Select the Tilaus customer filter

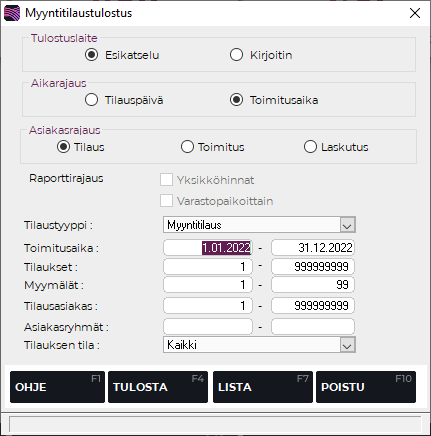point(63,147)
